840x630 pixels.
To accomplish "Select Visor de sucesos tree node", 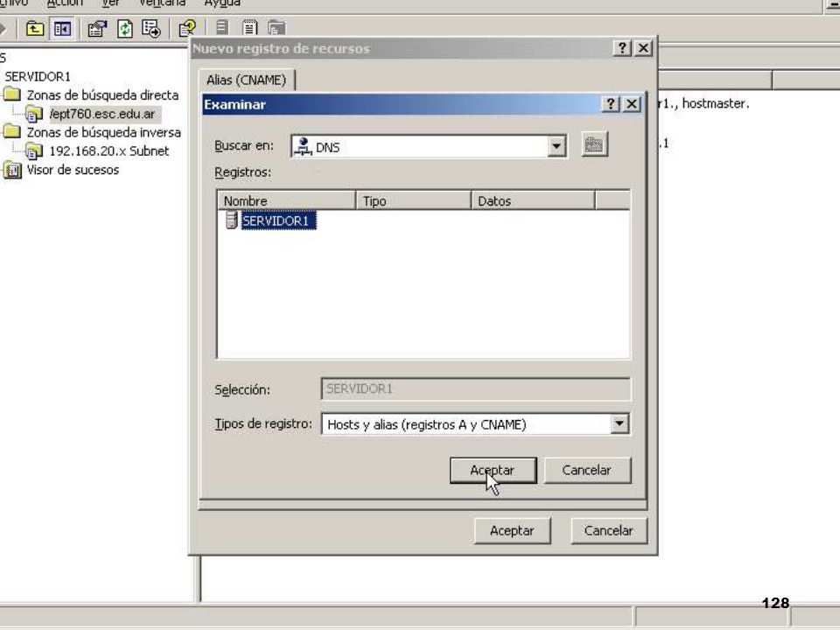I will pyautogui.click(x=73, y=171).
